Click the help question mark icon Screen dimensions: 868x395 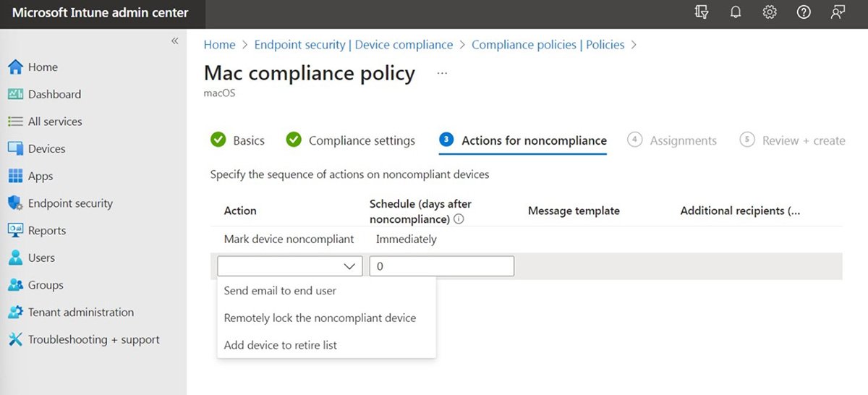[804, 12]
